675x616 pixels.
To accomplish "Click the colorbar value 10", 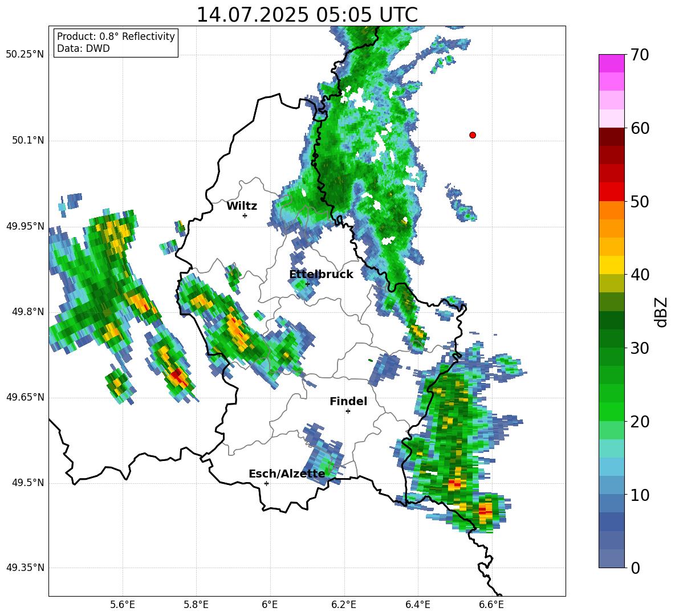I will tap(640, 495).
